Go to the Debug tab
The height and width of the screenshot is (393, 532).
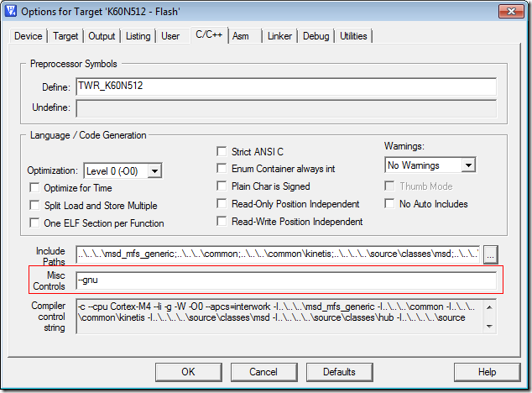(x=316, y=36)
